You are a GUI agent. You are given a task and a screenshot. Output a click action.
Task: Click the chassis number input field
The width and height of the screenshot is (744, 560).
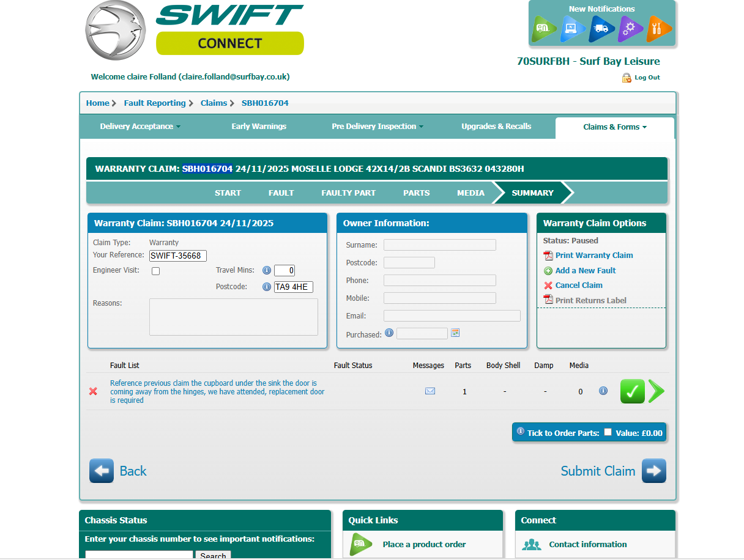pos(139,555)
